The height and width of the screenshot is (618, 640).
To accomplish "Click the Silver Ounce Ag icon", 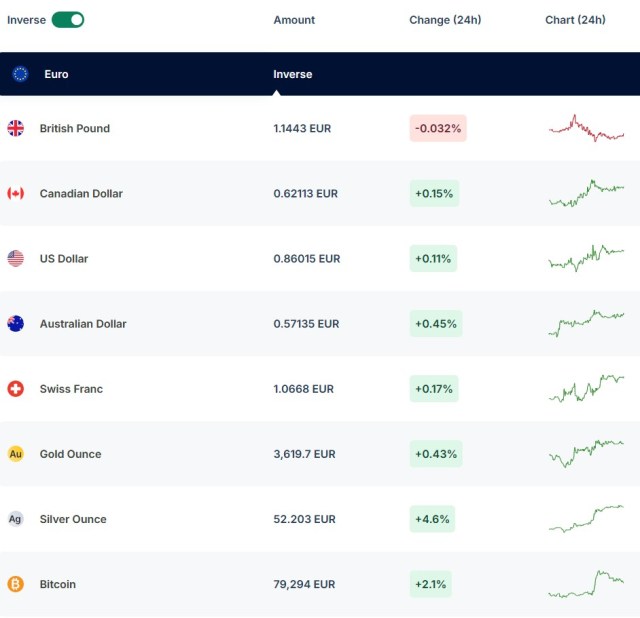I will pyautogui.click(x=16, y=519).
